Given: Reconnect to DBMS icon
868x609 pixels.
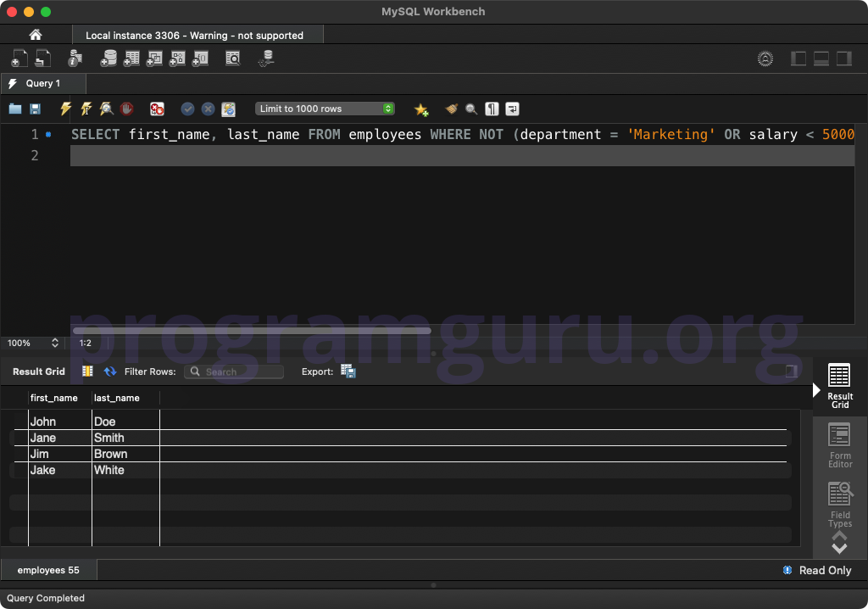Looking at the screenshot, I should point(266,59).
